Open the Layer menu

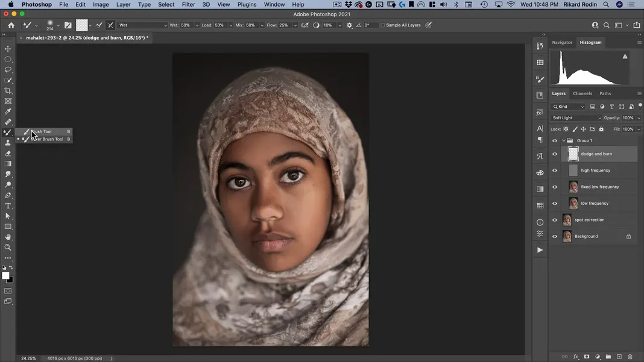[123, 4]
